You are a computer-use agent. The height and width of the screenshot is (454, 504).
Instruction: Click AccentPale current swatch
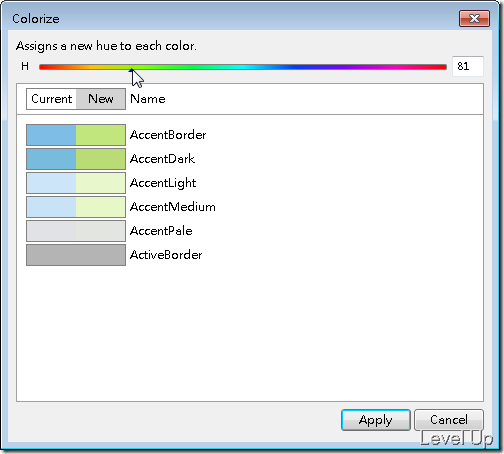pyautogui.click(x=51, y=231)
